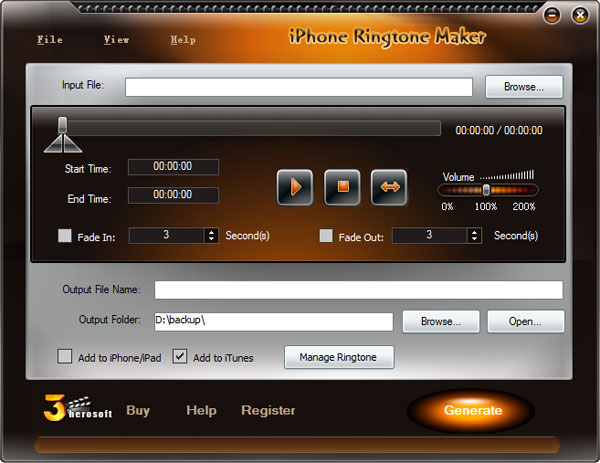Click the 00:00:00 / 00:00:00 time display
Viewport: 600px width, 463px height.
[499, 130]
